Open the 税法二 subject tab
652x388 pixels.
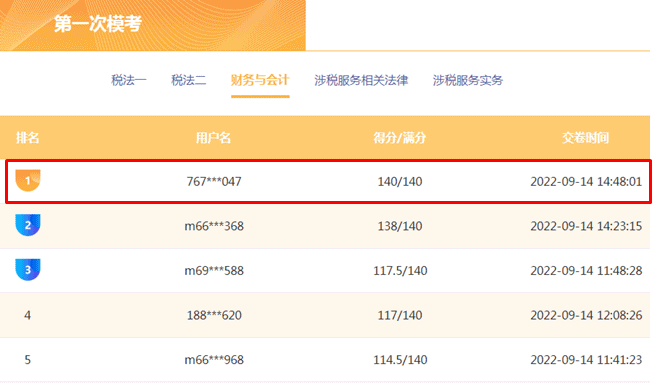pos(189,80)
